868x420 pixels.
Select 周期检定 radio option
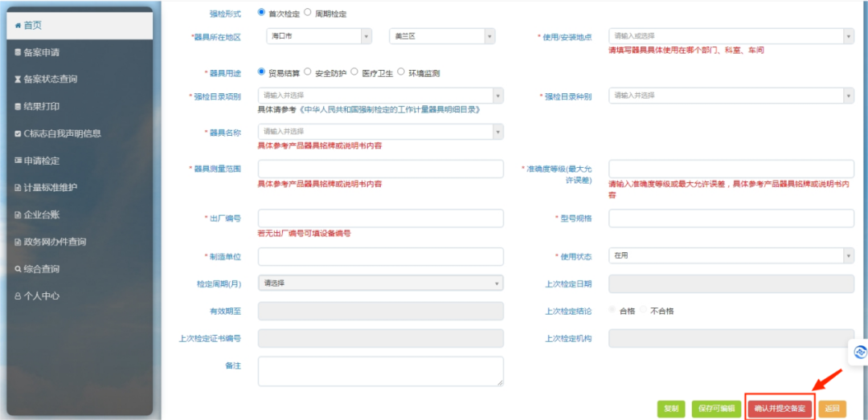coord(308,12)
